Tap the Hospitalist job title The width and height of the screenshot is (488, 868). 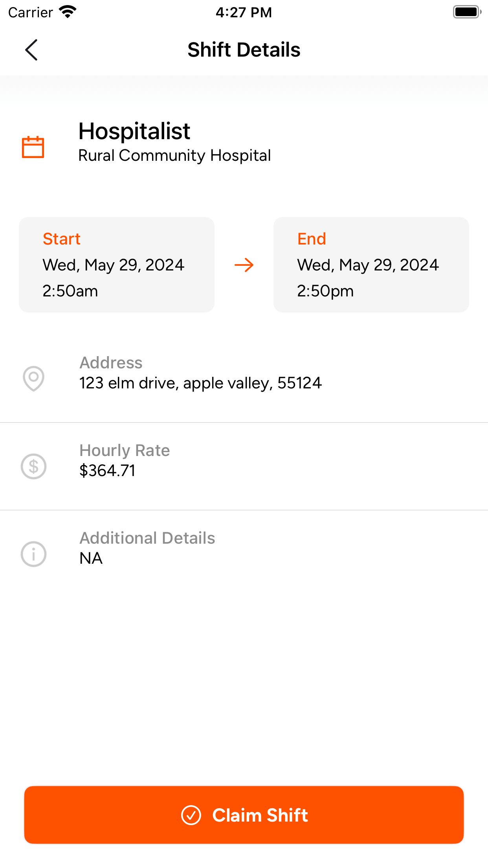coord(134,131)
